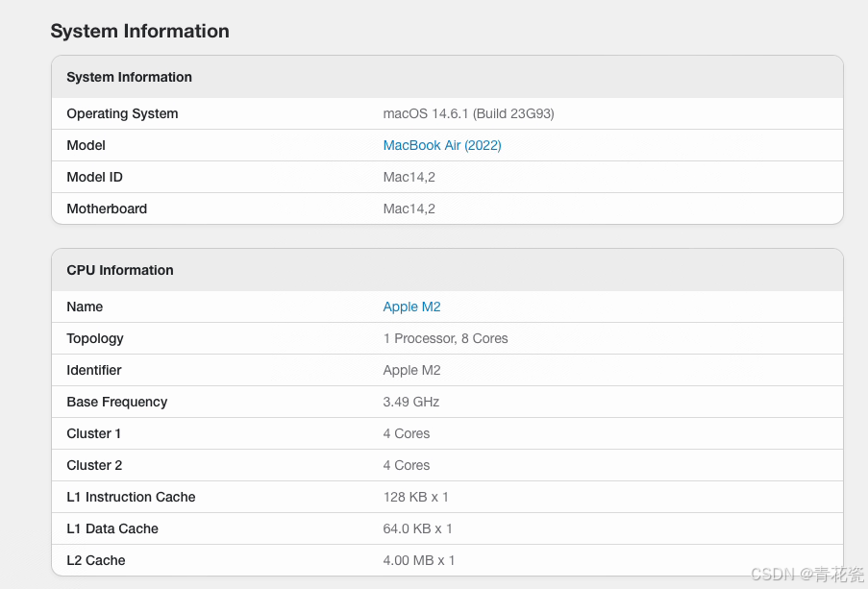The height and width of the screenshot is (589, 868).
Task: Select the 'Model ID' row label
Action: coord(94,177)
